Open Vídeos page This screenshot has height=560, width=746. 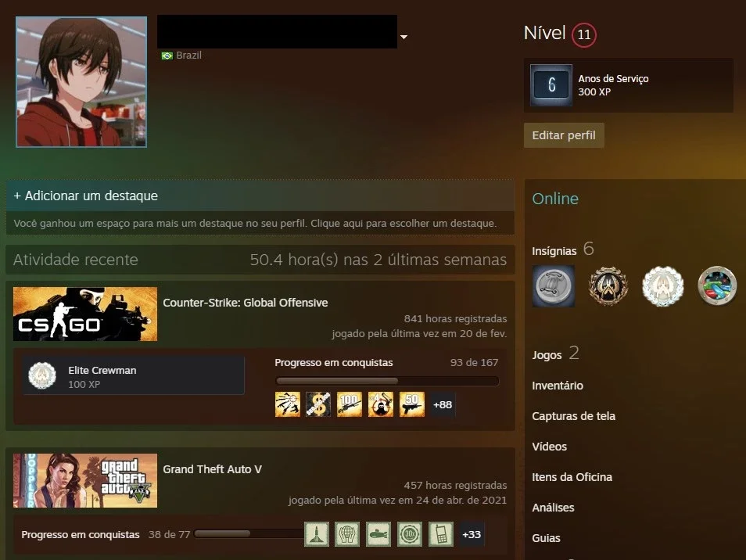[x=549, y=447]
